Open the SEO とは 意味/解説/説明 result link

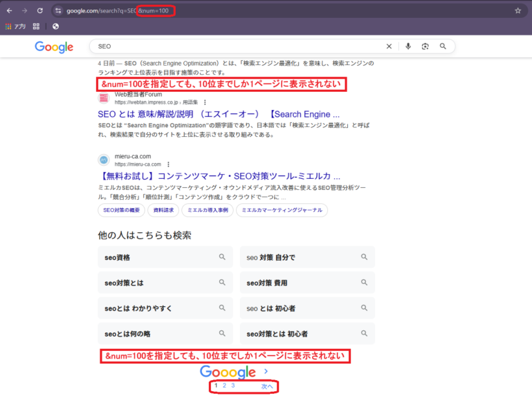[219, 114]
